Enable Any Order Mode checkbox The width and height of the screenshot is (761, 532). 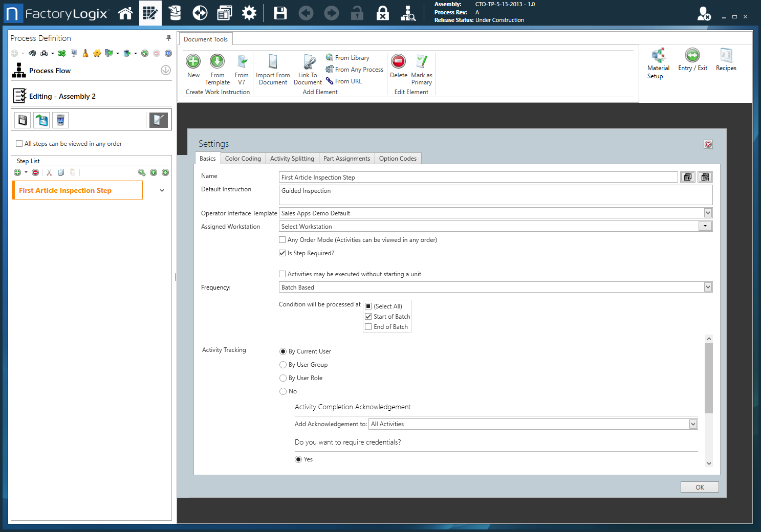282,239
